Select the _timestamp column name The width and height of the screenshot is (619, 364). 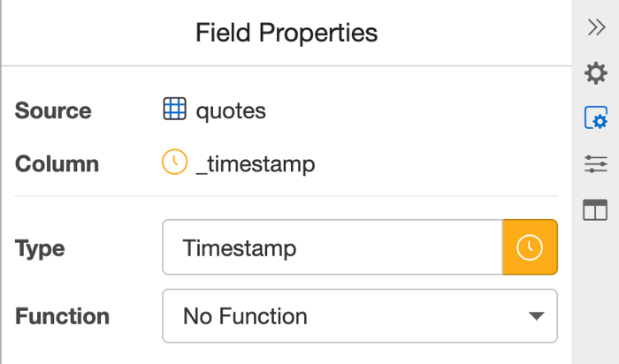[255, 163]
